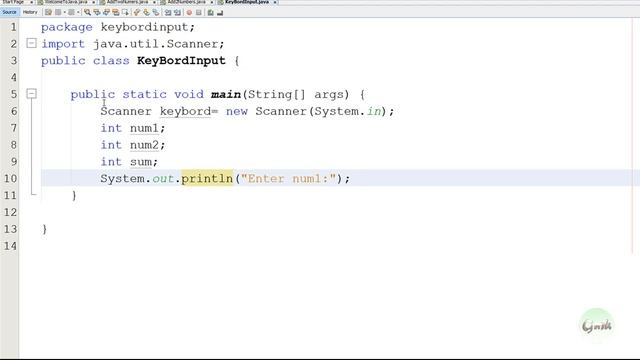Open the Back history dropdown arrow
The width and height of the screenshot is (640, 360).
click(64, 12)
